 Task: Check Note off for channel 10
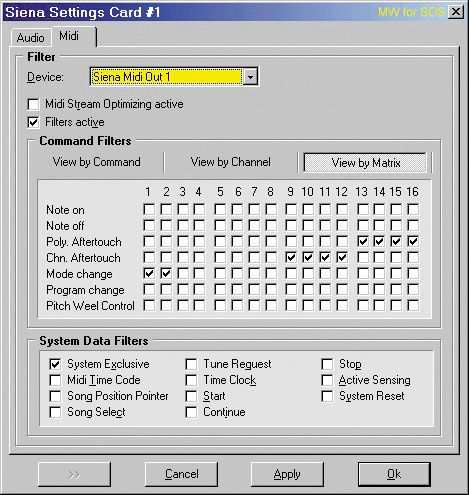pyautogui.click(x=308, y=225)
